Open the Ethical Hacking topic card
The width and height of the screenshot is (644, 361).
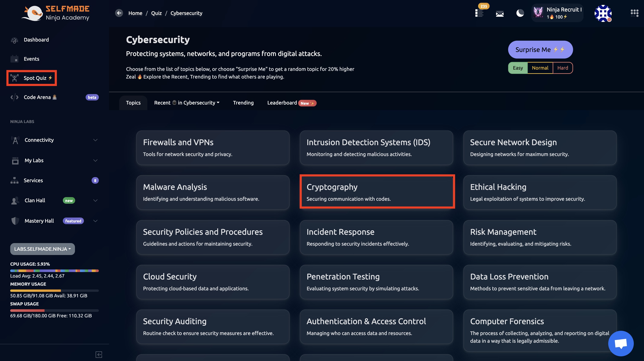[x=539, y=192]
